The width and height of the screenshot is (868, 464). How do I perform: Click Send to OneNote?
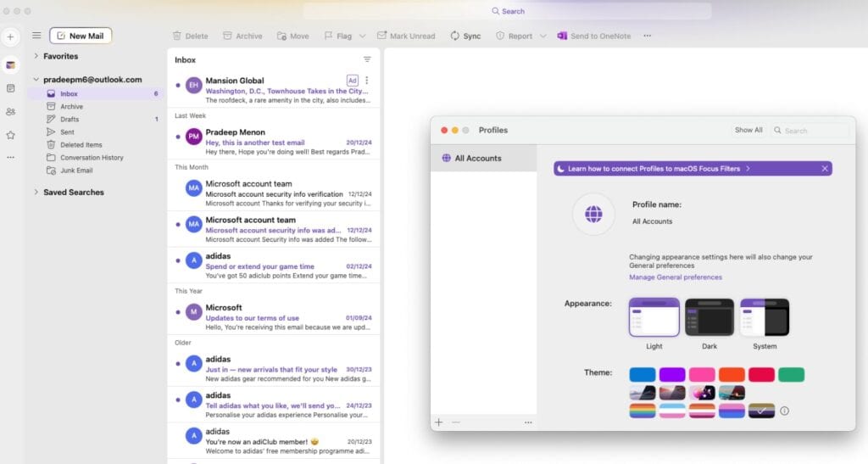(x=594, y=36)
